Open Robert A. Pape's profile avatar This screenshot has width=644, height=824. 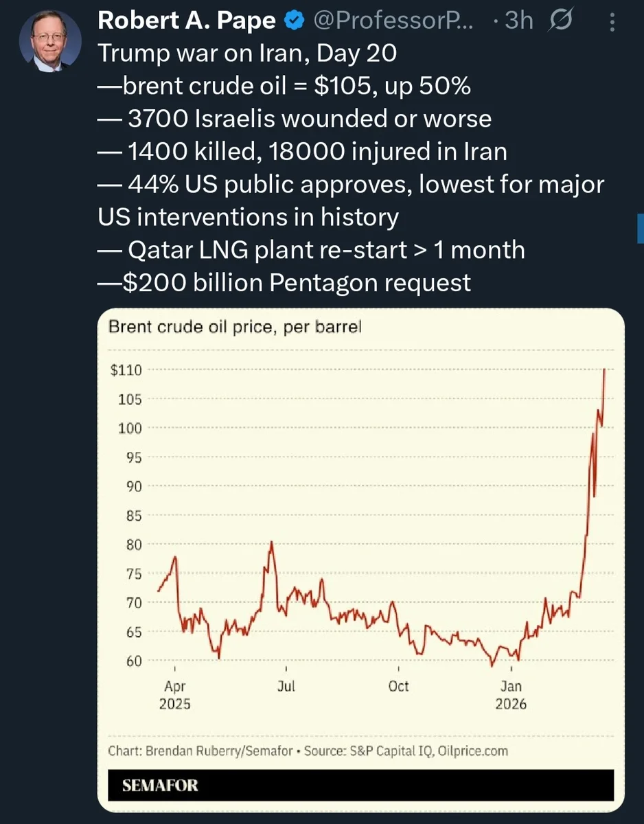coord(51,42)
